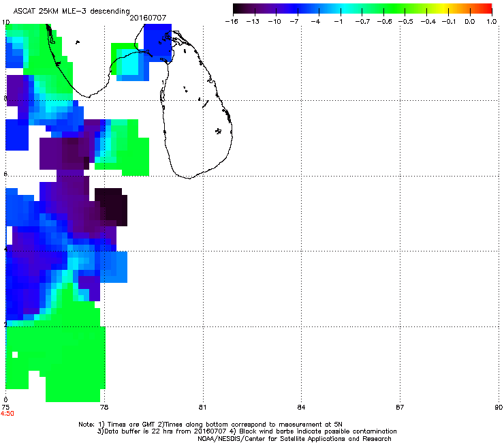Image resolution: width=504 pixels, height=443 pixels.
Task: Click the cyan section of the color scale bar
Action: [x=345, y=9]
